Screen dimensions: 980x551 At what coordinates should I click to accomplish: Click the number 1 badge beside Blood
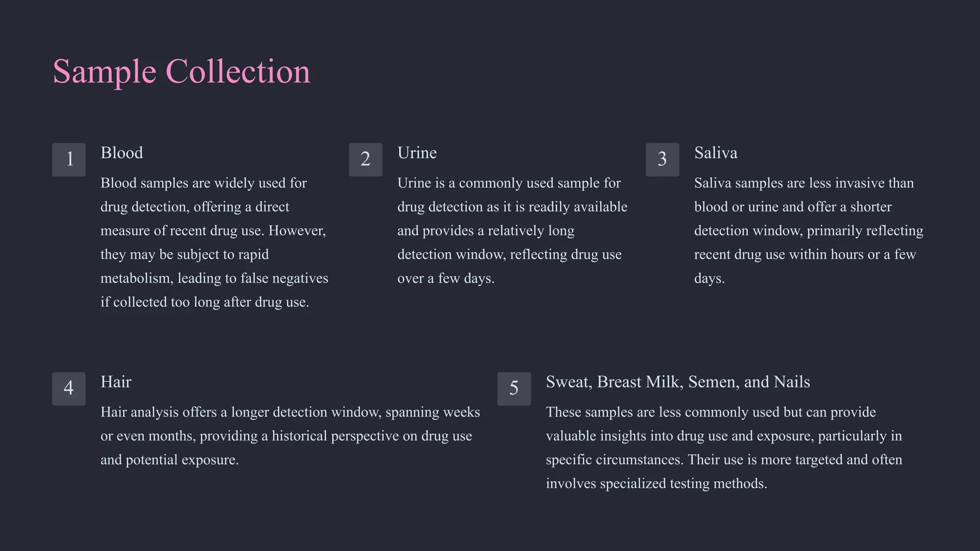69,160
